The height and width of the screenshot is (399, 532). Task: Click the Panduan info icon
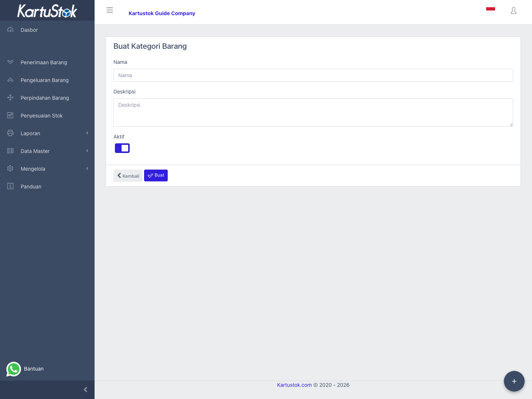[10, 186]
